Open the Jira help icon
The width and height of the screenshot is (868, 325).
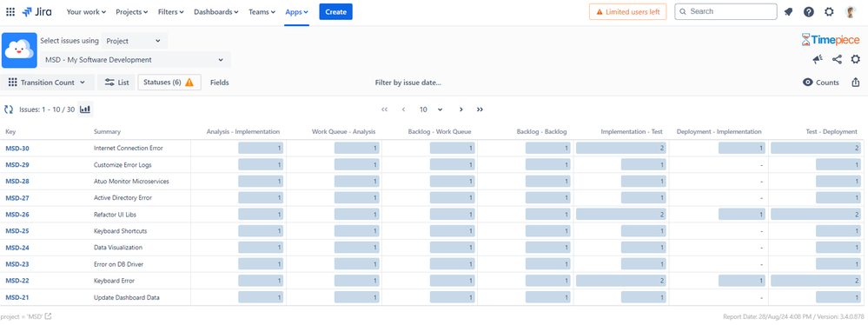(809, 11)
